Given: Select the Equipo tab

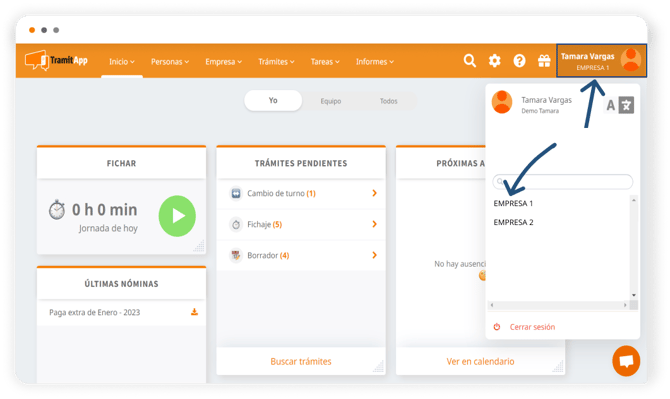Looking at the screenshot, I should [331, 101].
